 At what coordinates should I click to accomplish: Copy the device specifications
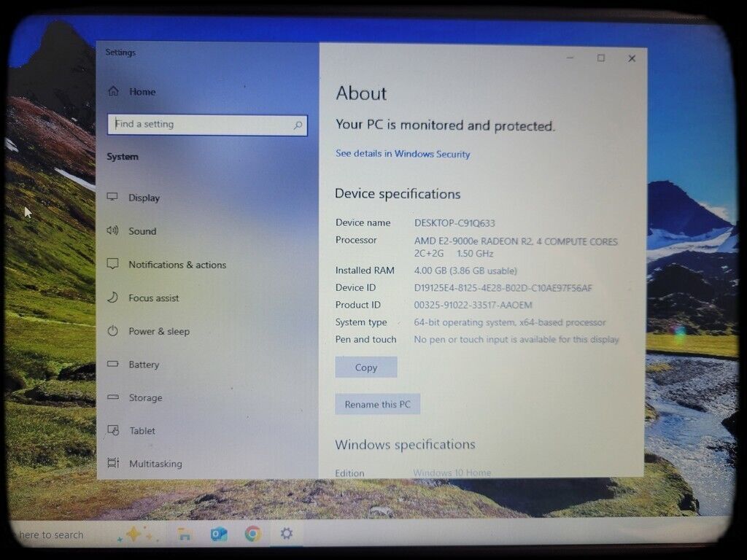[366, 367]
